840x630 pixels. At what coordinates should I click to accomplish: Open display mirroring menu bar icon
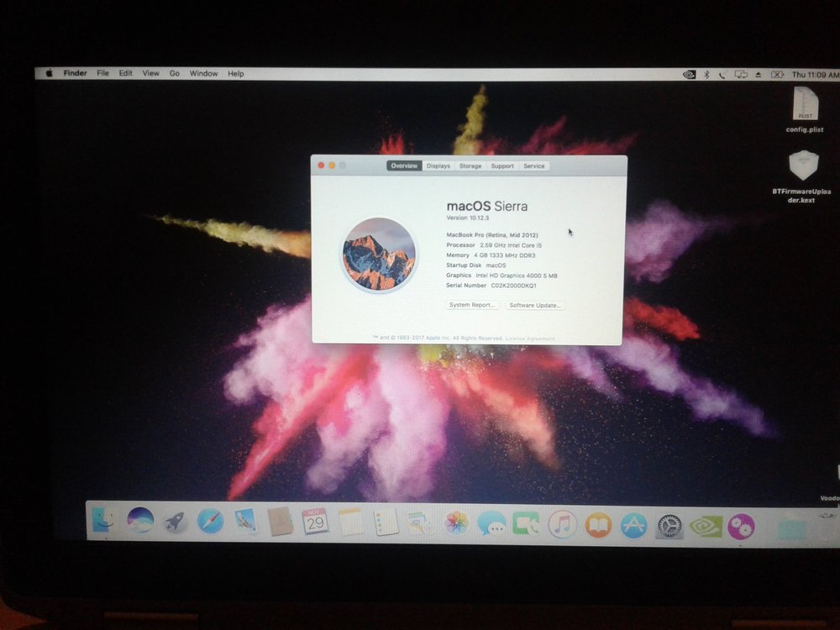click(x=741, y=75)
